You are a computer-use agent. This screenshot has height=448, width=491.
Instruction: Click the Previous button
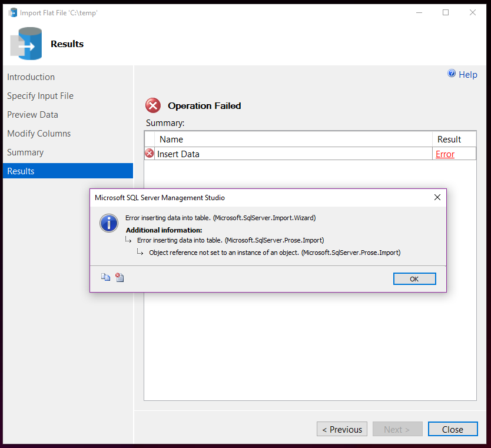click(x=342, y=429)
